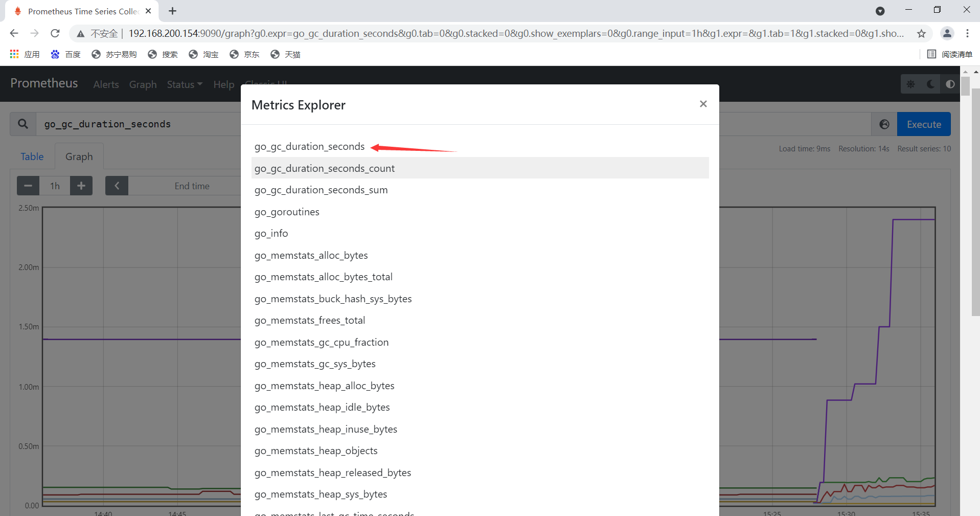Open the 百度 bookmark
Viewport: 980px width, 516px height.
pyautogui.click(x=65, y=54)
